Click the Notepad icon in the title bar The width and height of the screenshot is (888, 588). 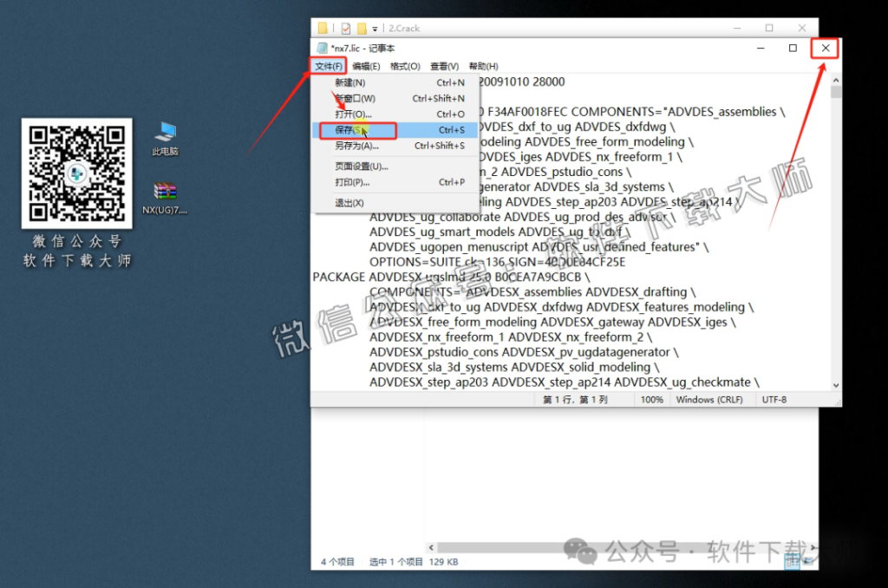click(321, 48)
